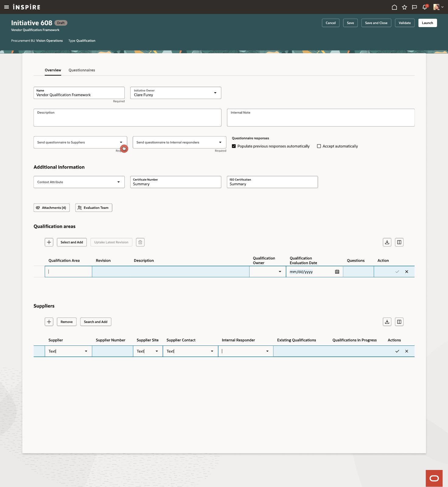Image resolution: width=448 pixels, height=487 pixels.
Task: Open the hamburger navigation menu
Action: [6, 7]
